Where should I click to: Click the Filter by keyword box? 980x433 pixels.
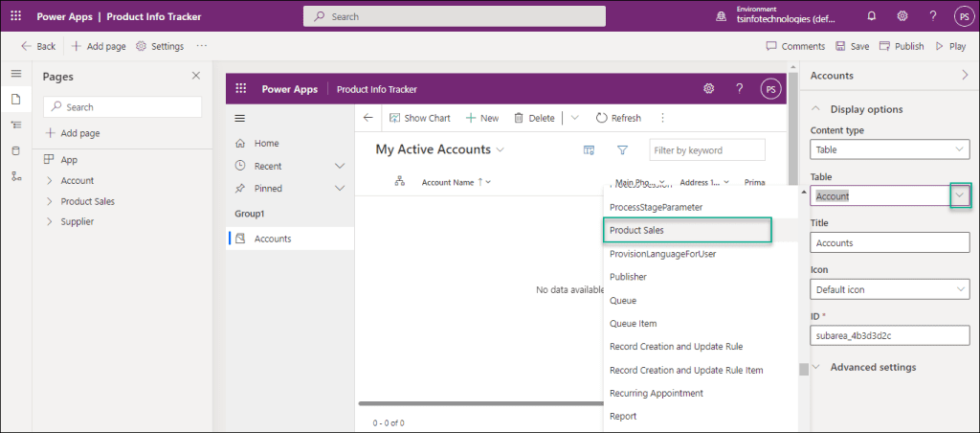pyautogui.click(x=707, y=150)
